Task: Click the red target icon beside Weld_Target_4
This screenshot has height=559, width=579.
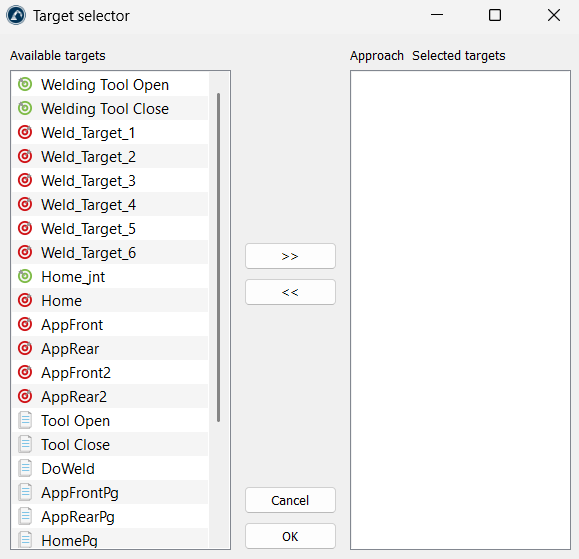Action: [x=25, y=204]
